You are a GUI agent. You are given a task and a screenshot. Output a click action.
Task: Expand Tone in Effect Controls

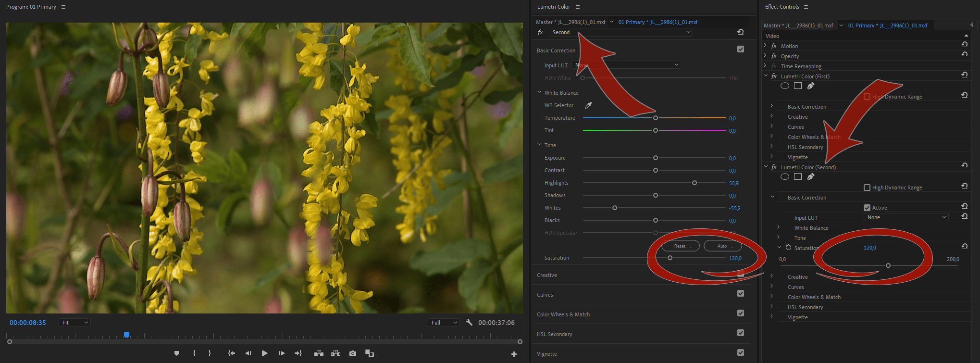(779, 237)
